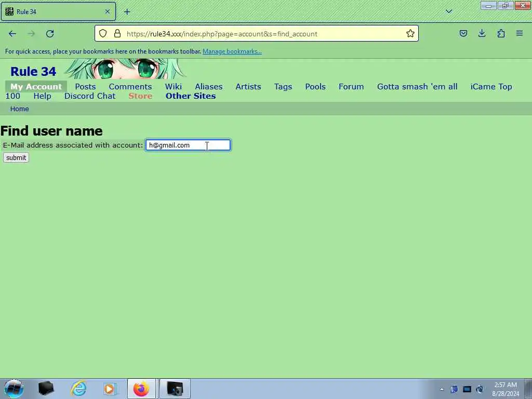Open the Other Sites link
The width and height of the screenshot is (532, 399).
point(191,96)
